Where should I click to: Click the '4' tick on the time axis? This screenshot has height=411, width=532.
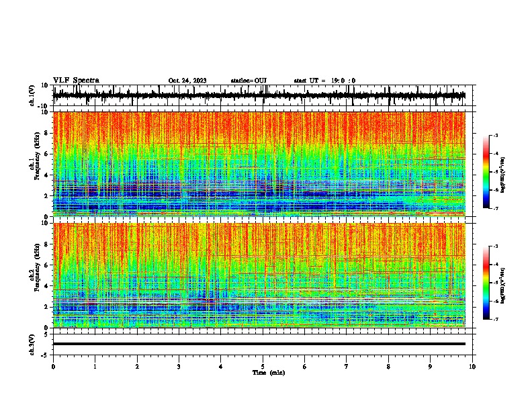point(221,367)
